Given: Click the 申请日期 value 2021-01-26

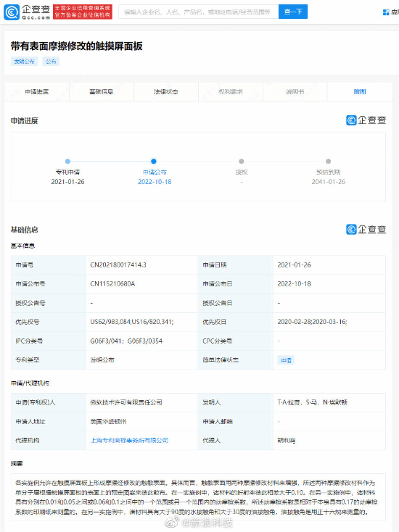Looking at the screenshot, I should [x=294, y=265].
